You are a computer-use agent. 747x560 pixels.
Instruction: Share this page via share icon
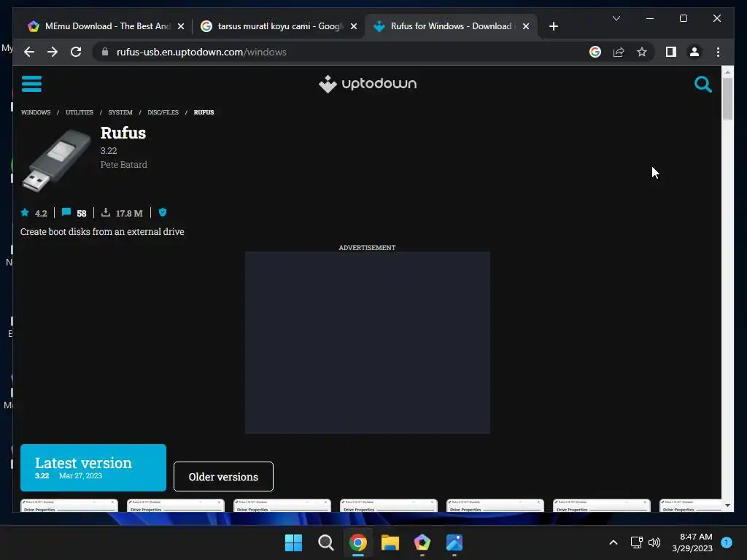pos(619,52)
